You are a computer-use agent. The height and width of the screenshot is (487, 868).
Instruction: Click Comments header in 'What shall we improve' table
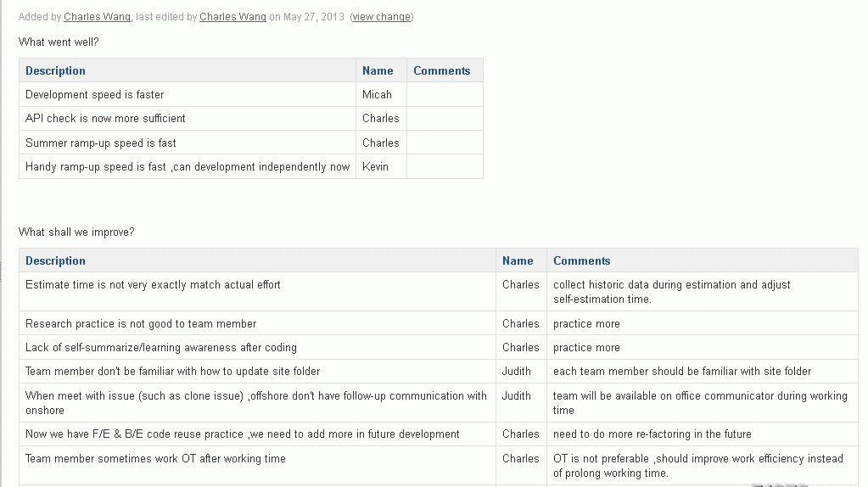click(582, 260)
